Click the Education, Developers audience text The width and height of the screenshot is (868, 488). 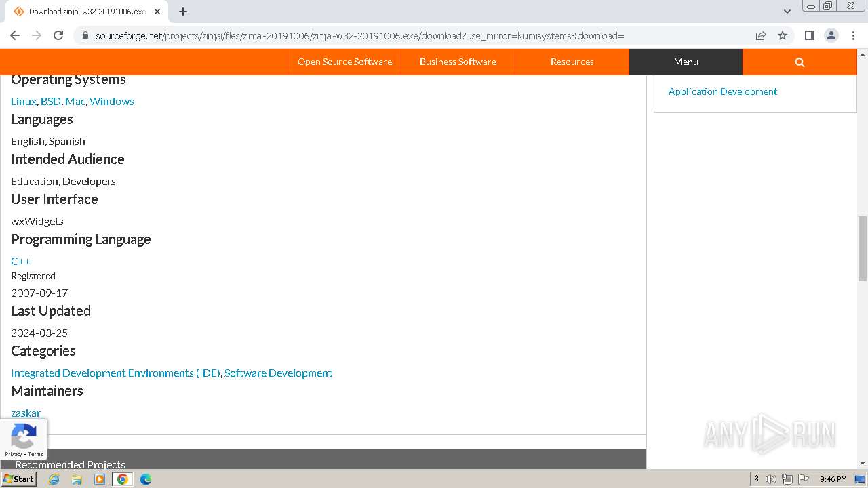pyautogui.click(x=63, y=181)
